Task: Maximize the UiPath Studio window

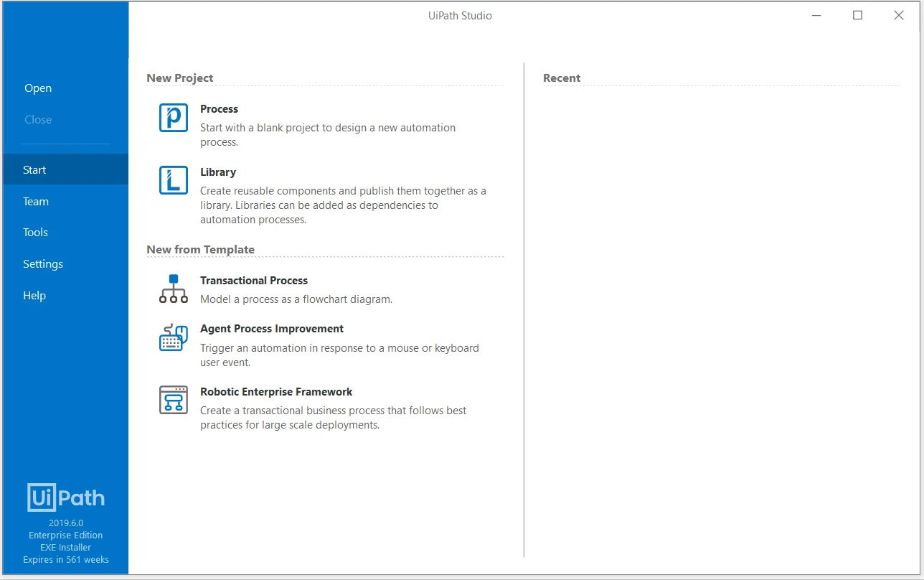Action: coord(857,15)
